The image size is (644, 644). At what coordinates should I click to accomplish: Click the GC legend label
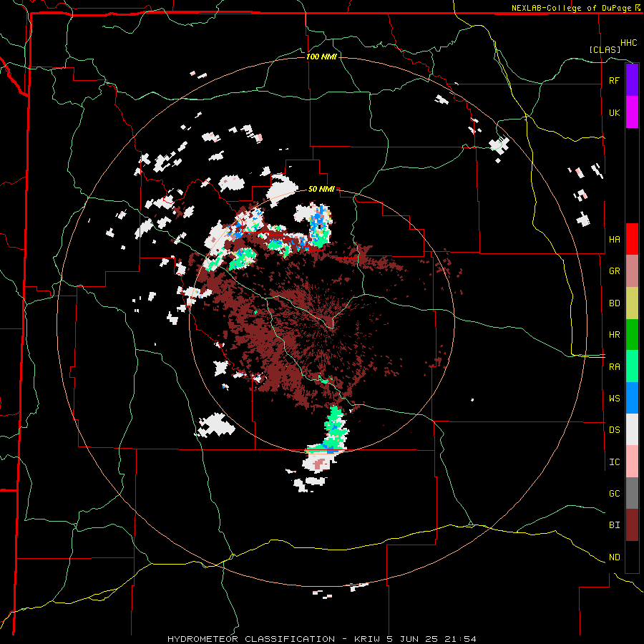614,494
